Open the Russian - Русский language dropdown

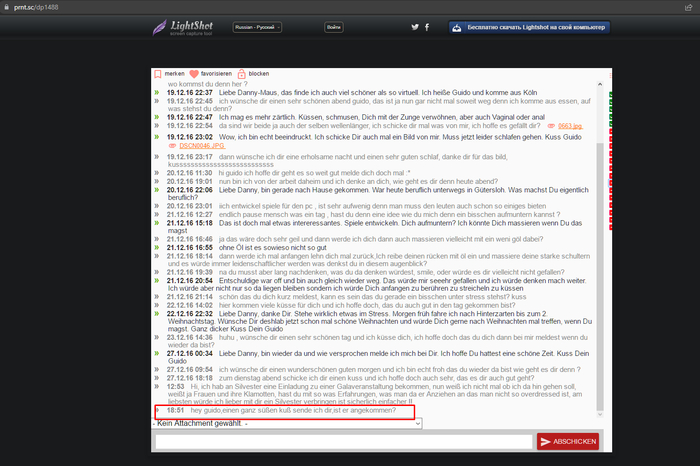[x=257, y=27]
